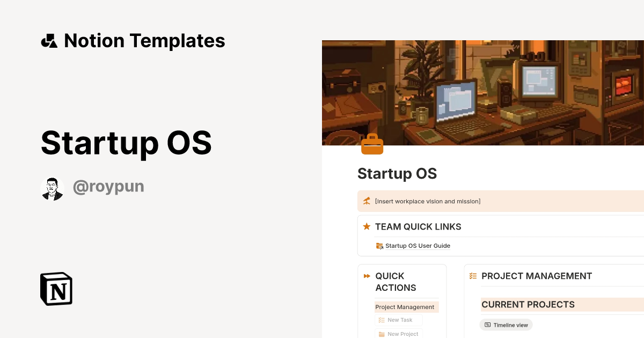The image size is (644, 338).
Task: Open the Startup OS User Guide link
Action: pyautogui.click(x=418, y=246)
